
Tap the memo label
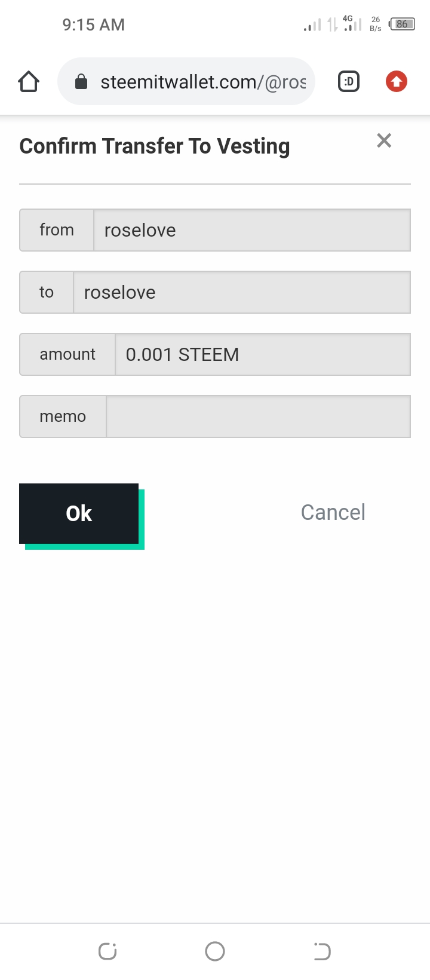point(63,416)
